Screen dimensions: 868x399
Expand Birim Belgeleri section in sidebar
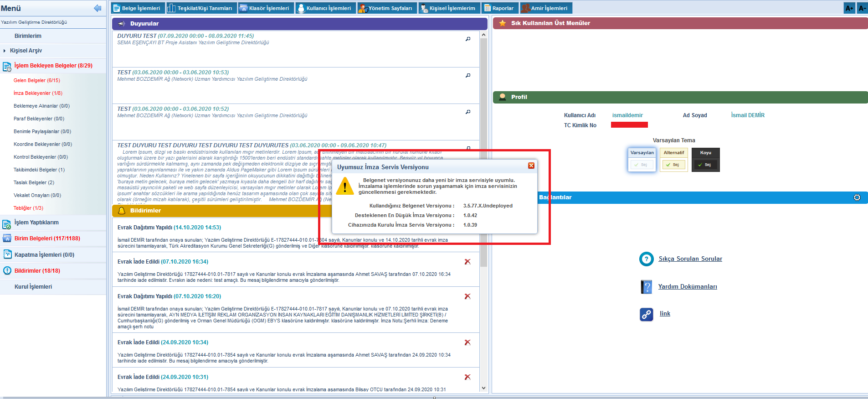[x=47, y=238]
